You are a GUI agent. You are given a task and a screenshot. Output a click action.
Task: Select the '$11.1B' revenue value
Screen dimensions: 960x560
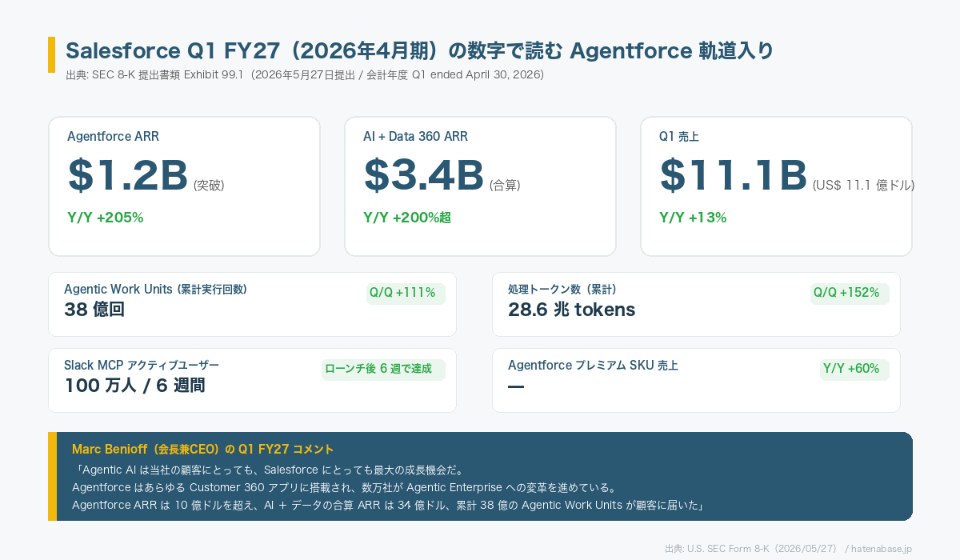pos(734,176)
